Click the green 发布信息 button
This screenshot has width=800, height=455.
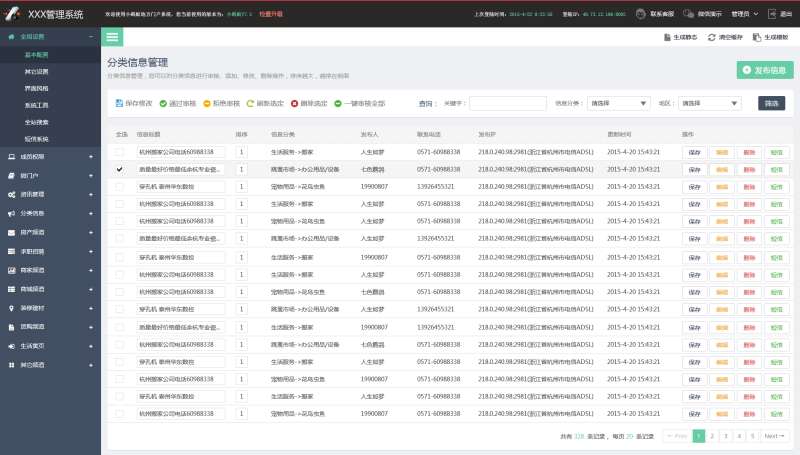pyautogui.click(x=763, y=70)
